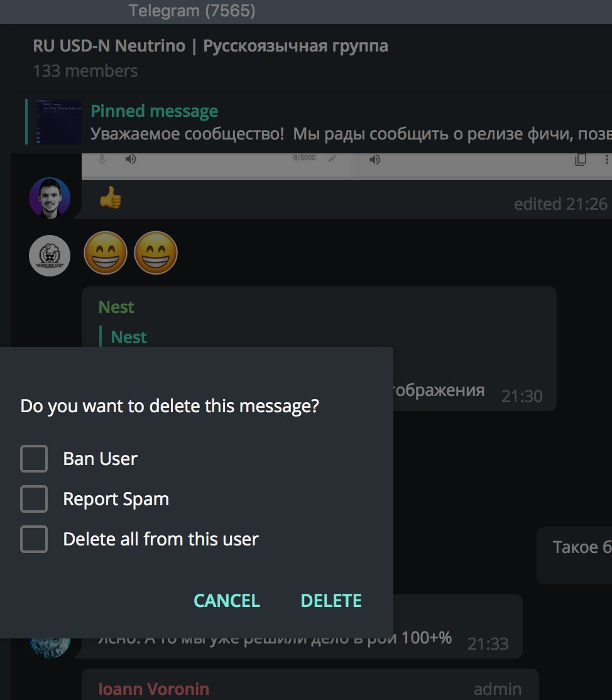Open sender name Nest in message
Viewport: 612px width, 700px height.
pos(116,307)
